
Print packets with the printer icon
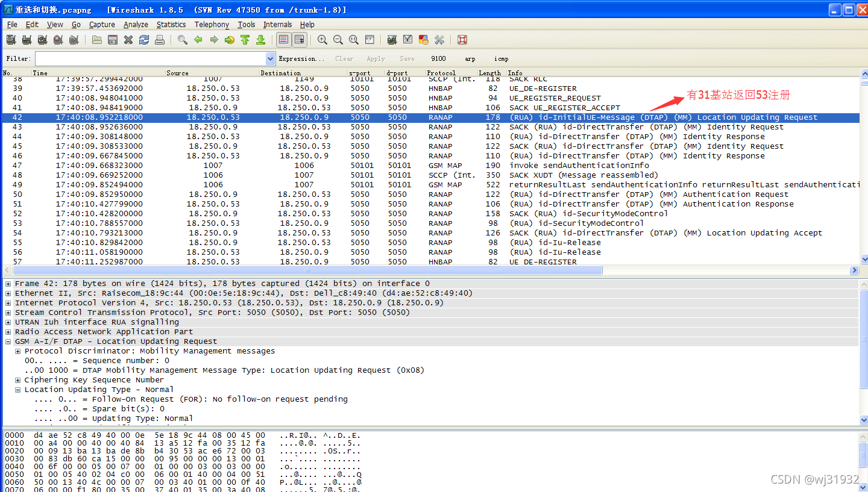[160, 40]
